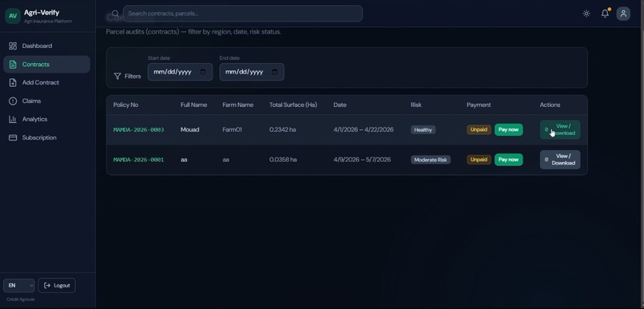Click Pay now for MAMDA-2026-0001
644x309 pixels.
click(x=508, y=160)
